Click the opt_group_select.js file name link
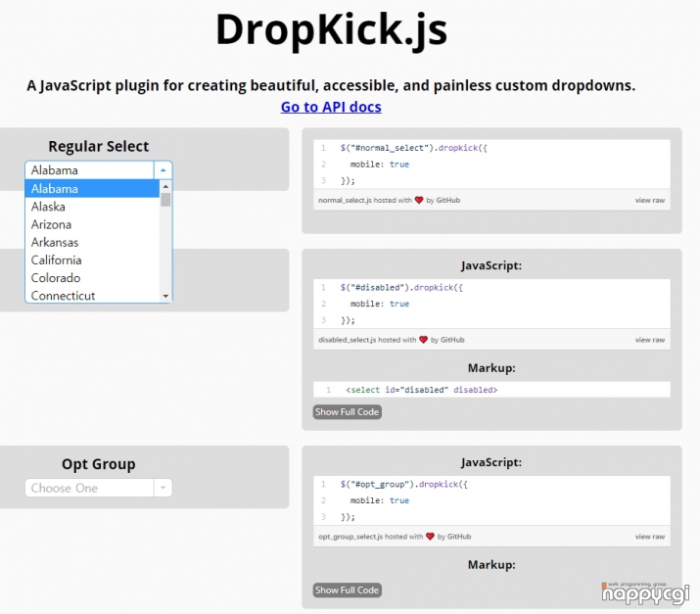 350,537
